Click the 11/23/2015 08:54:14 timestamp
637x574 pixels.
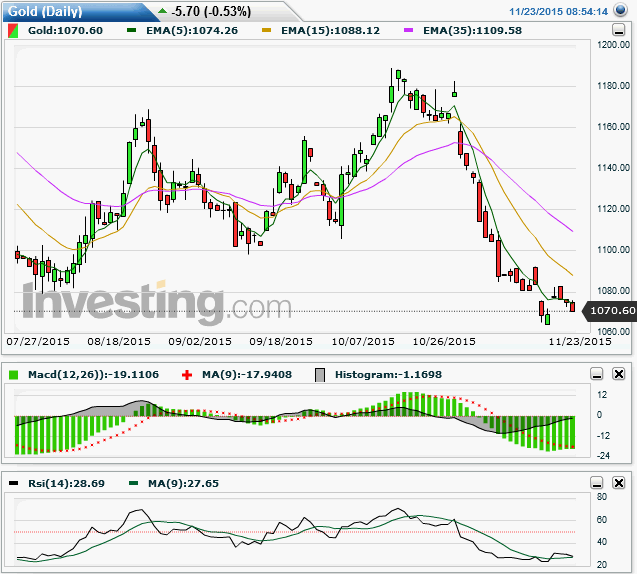(x=559, y=11)
